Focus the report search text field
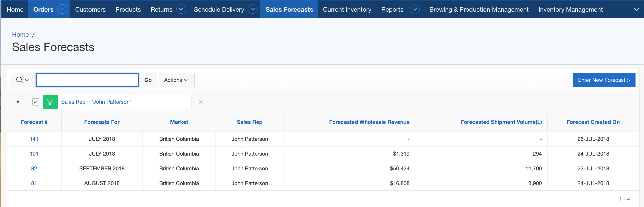644x207 pixels. (x=87, y=80)
